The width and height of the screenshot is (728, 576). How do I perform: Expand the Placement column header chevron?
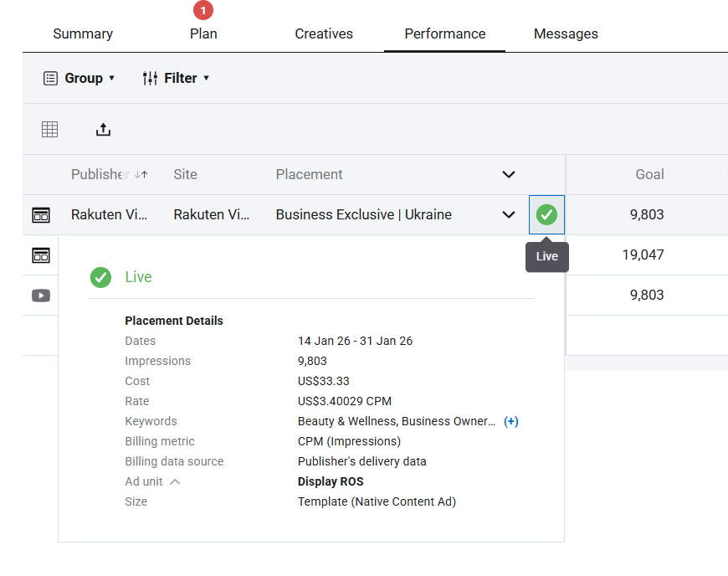(508, 175)
